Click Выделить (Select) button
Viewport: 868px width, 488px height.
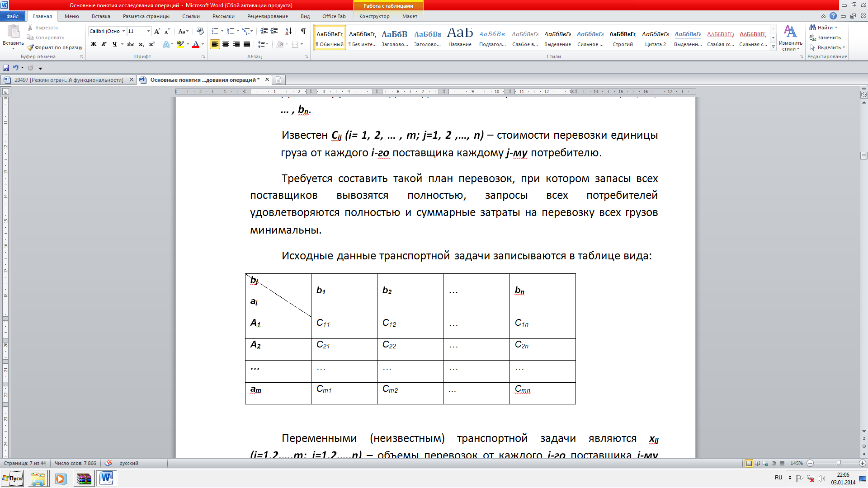[x=827, y=47]
